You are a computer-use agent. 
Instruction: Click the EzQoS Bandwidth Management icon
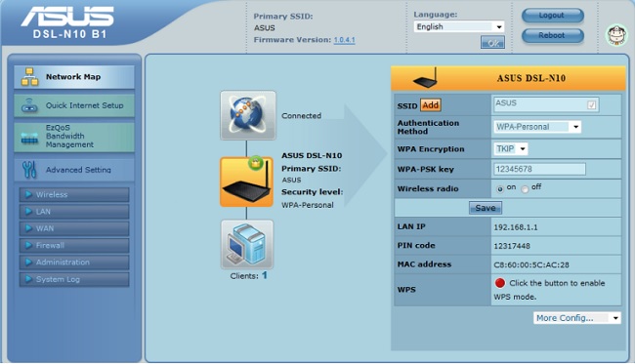click(29, 138)
